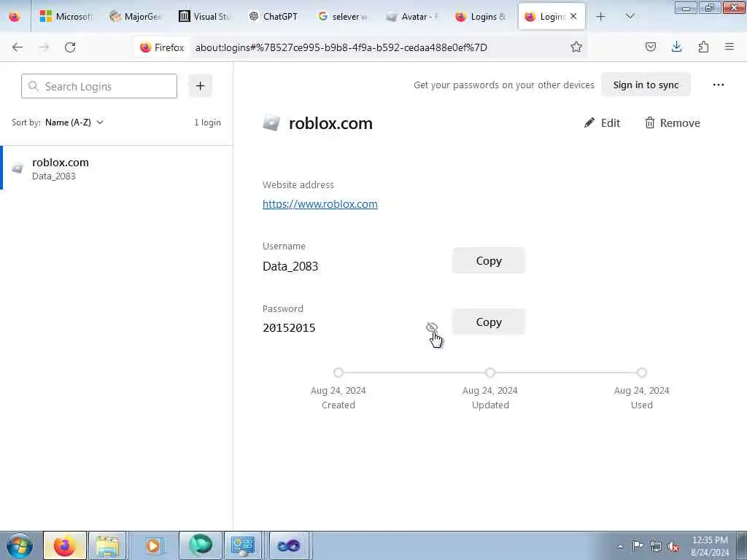The width and height of the screenshot is (747, 560).
Task: Switch to the first Logins & tab
Action: coord(481,17)
